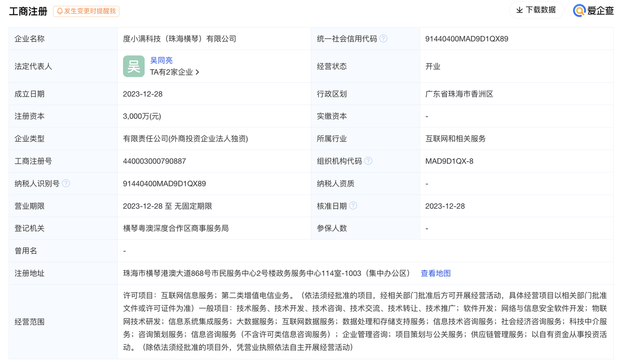Click company name 度小满科技（珠海横琴）有限公司
620x364 pixels.
point(180,39)
